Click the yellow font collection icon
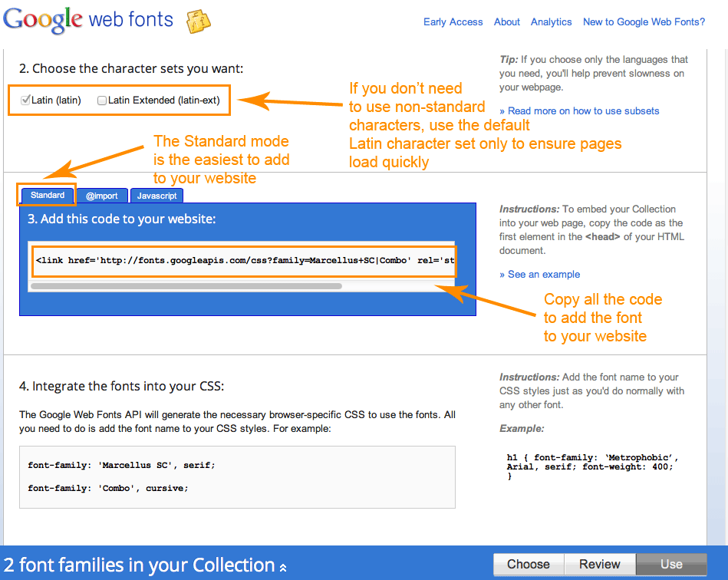The height and width of the screenshot is (580, 728). (x=198, y=21)
